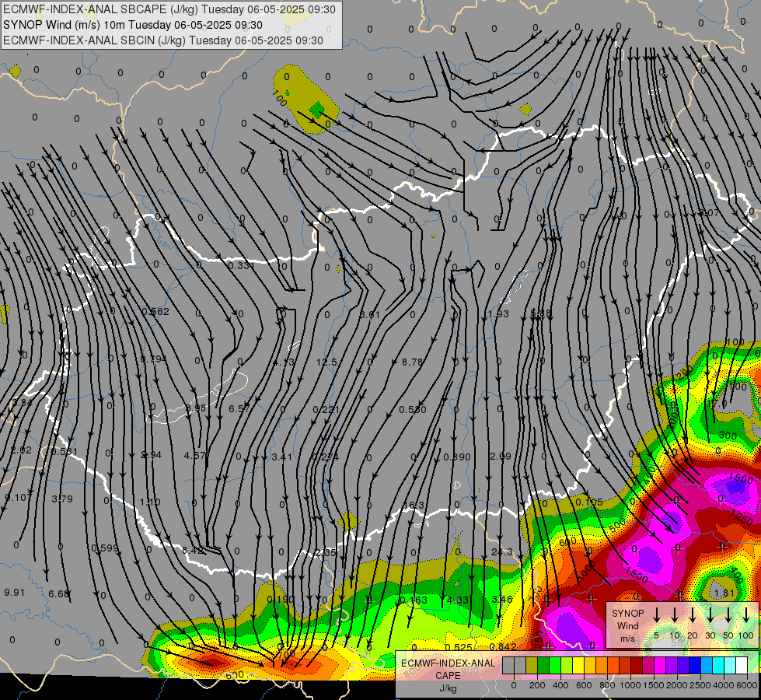Pick the white swatch at the end of the CAPE legend
The width and height of the screenshot is (761, 700).
742,666
